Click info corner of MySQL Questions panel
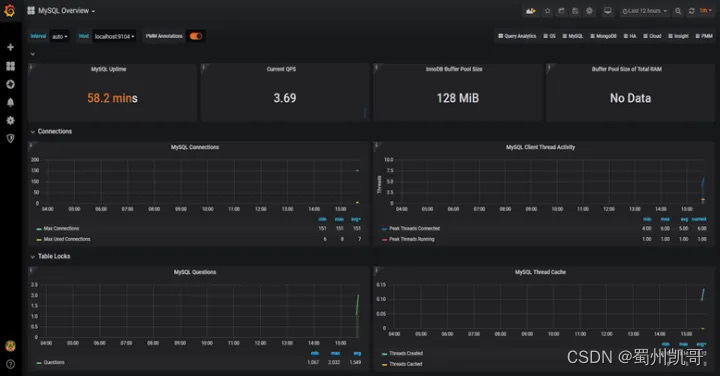This screenshot has height=376, width=720. 31,270
